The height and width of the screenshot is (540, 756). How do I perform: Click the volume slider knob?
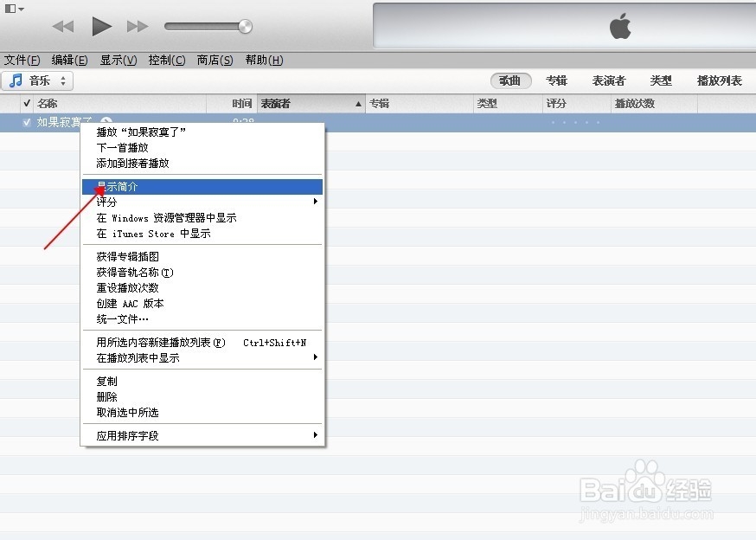point(246,27)
